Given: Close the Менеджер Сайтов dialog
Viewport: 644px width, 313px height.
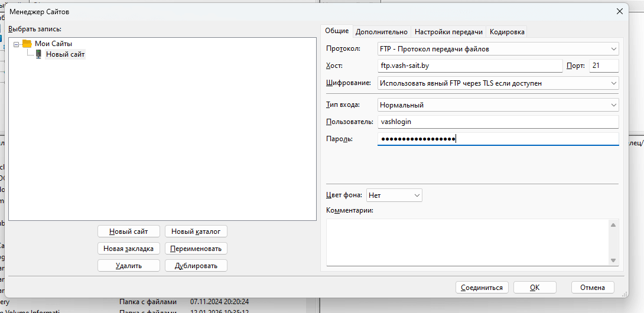Looking at the screenshot, I should (619, 11).
